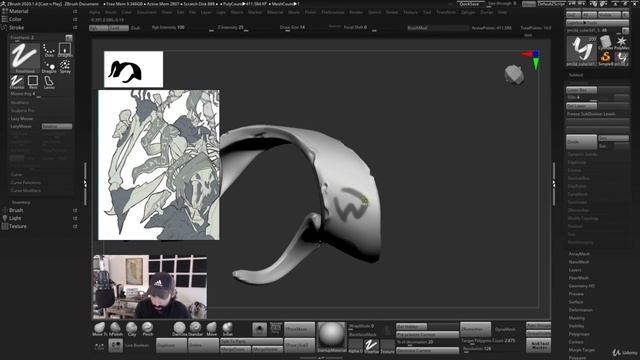Image resolution: width=640 pixels, height=360 pixels.
Task: Toggle the Zadd mode button
Action: tap(118, 28)
